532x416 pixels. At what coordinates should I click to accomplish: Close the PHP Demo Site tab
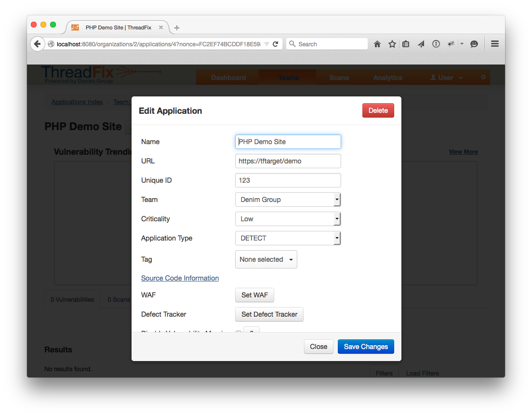pos(161,27)
